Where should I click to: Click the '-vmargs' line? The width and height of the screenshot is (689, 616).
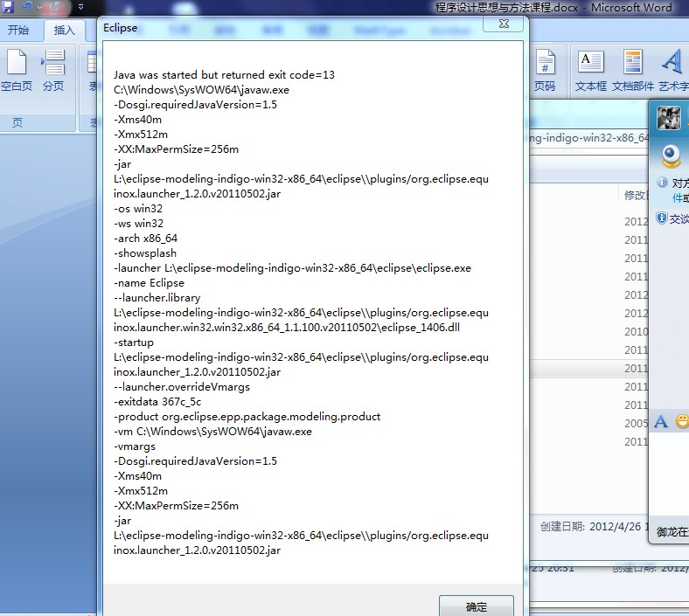coord(135,446)
